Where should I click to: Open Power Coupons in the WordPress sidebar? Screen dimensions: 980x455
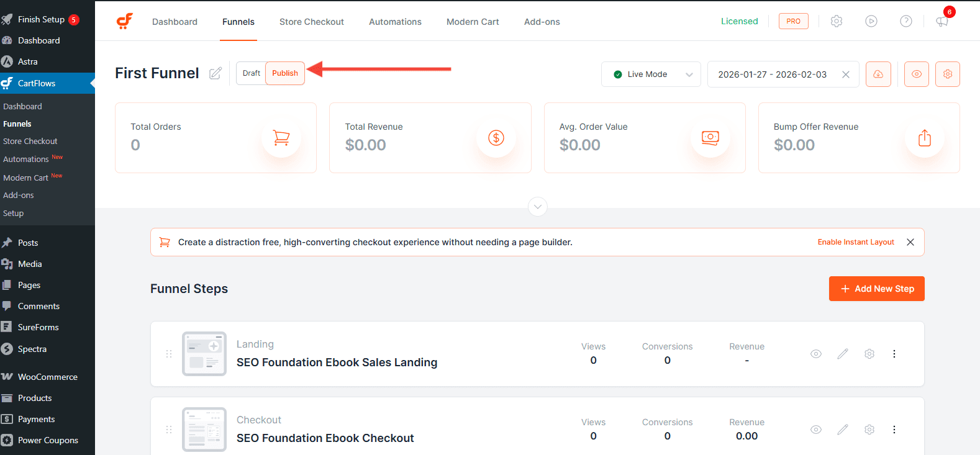coord(47,440)
